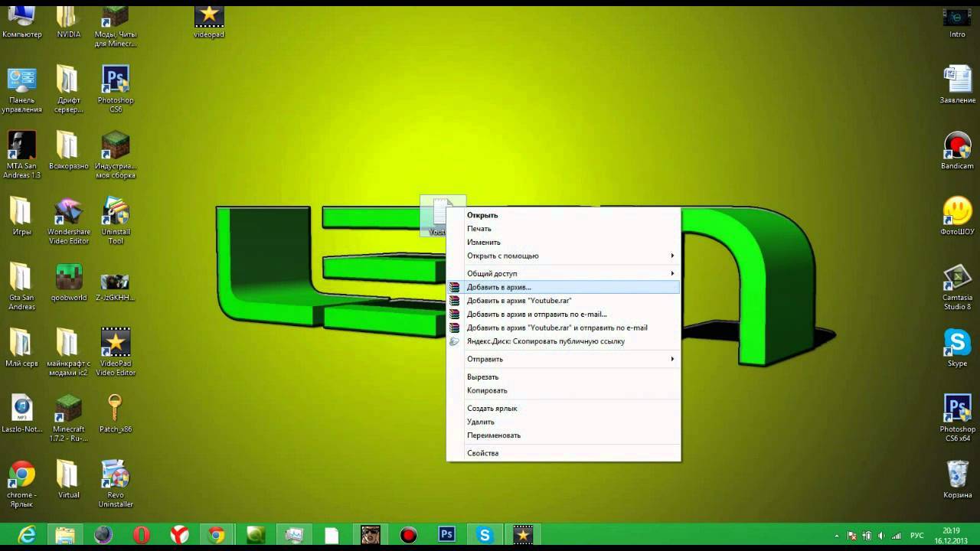Launch VideoPad Video Editor shortcut
This screenshot has width=980, height=551.
coord(115,354)
